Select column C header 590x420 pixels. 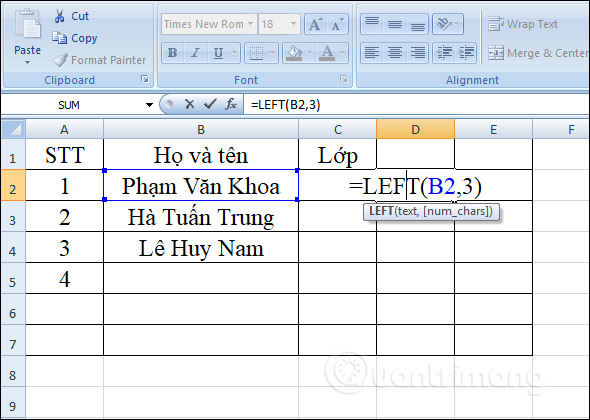coord(338,129)
